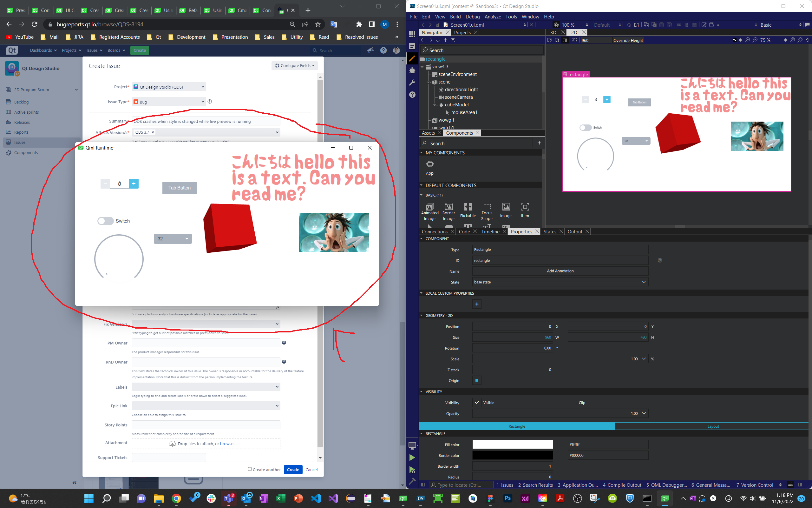Switch to the Layout tab in properties
The width and height of the screenshot is (812, 508).
pos(713,426)
